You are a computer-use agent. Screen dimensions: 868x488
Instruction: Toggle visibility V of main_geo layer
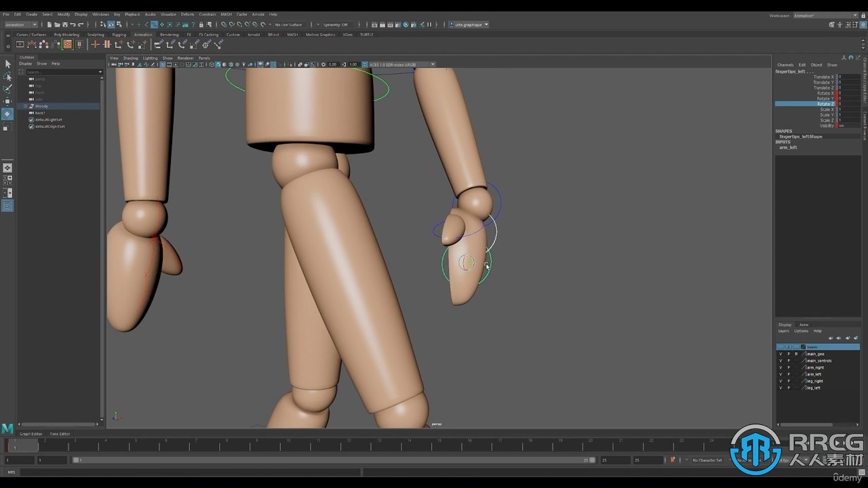pyautogui.click(x=781, y=354)
